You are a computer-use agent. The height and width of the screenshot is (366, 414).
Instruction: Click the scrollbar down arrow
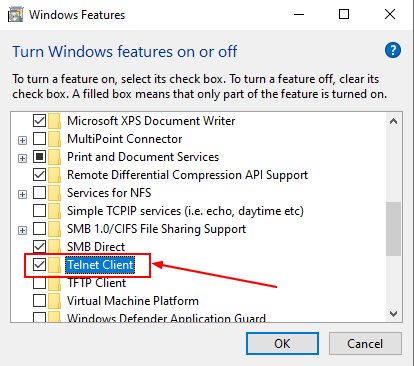point(393,314)
